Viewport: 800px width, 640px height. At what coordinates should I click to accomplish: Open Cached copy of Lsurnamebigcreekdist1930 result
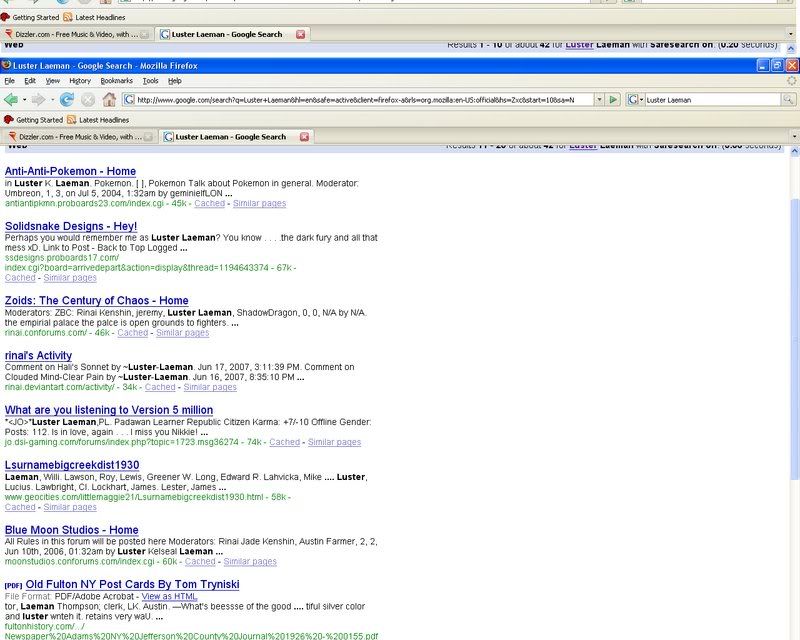(x=20, y=507)
